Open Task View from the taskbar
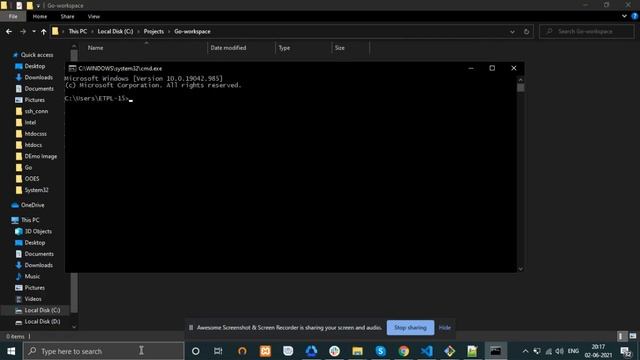Viewport: 640px width, 360px height. (x=218, y=351)
